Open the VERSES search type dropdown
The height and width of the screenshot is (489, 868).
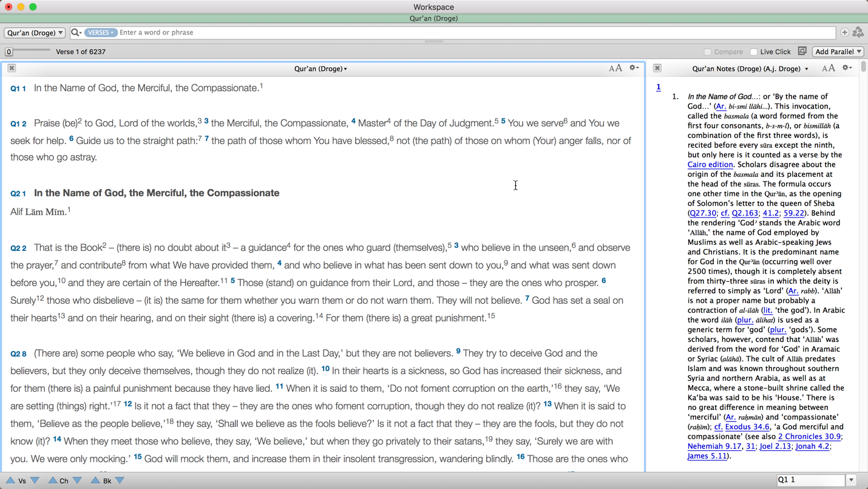[x=100, y=32]
